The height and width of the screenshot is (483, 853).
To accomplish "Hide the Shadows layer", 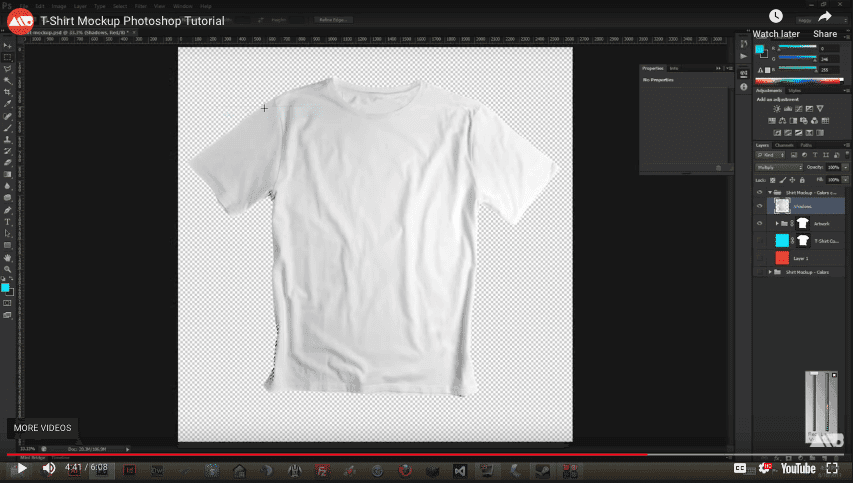I will (x=759, y=206).
